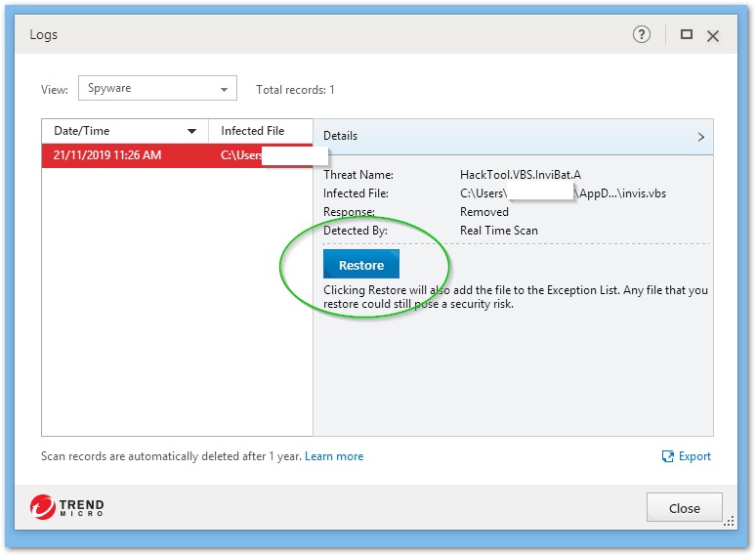Maximize the Logs window

coord(686,34)
